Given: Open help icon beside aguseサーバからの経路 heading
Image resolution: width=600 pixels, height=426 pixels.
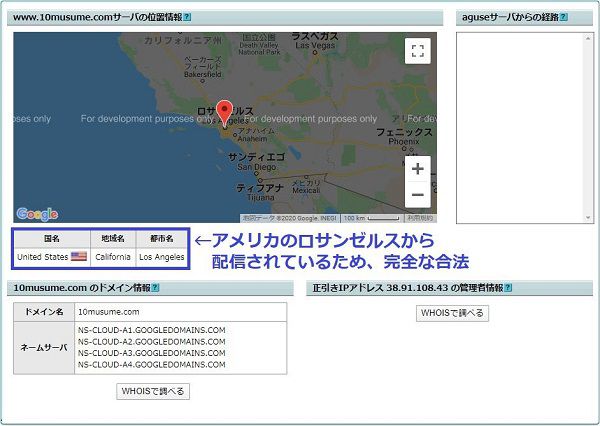Looking at the screenshot, I should (564, 17).
